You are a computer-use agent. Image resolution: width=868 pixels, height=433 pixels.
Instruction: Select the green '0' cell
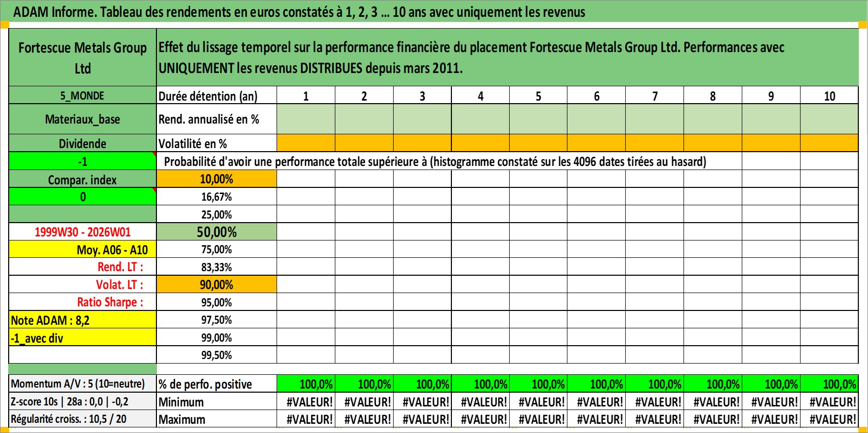(x=83, y=197)
